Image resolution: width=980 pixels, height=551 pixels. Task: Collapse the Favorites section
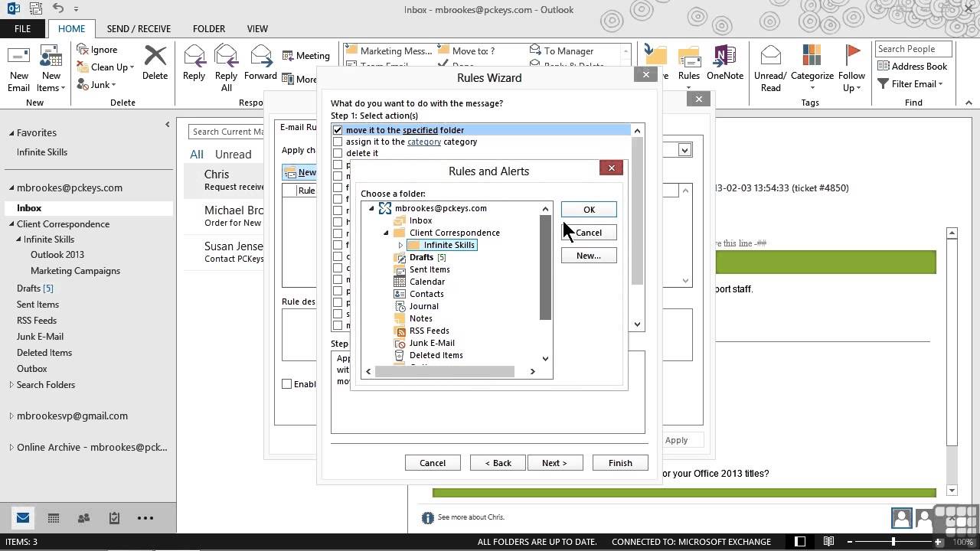(x=11, y=133)
